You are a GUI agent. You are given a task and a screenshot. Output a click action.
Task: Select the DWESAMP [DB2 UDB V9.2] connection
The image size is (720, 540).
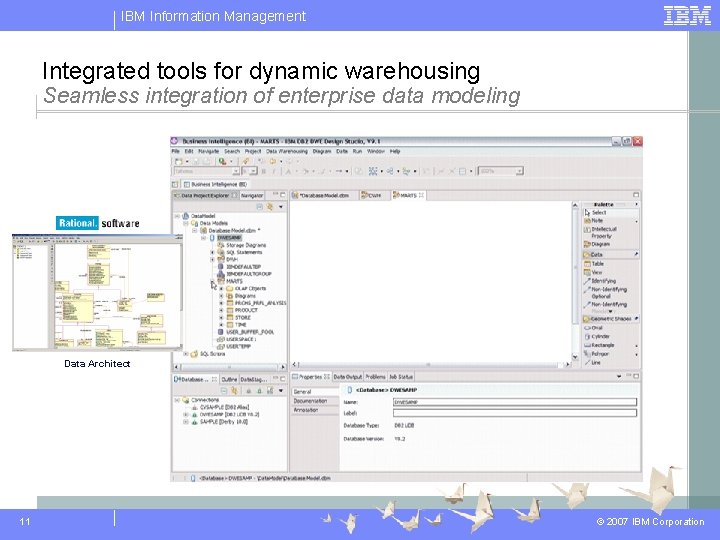(229, 415)
